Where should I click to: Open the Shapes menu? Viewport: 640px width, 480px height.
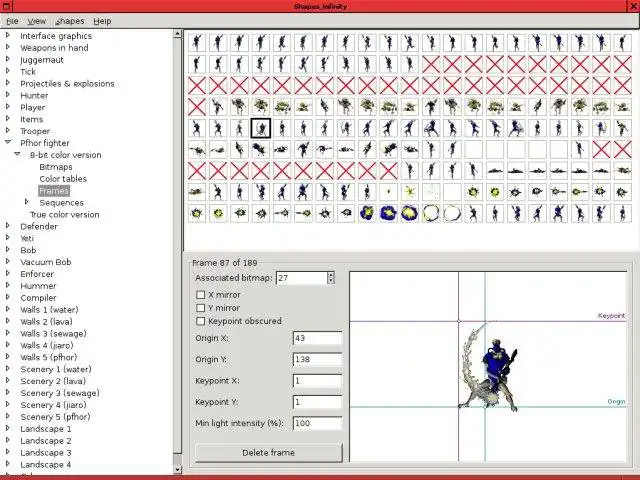pos(69,21)
